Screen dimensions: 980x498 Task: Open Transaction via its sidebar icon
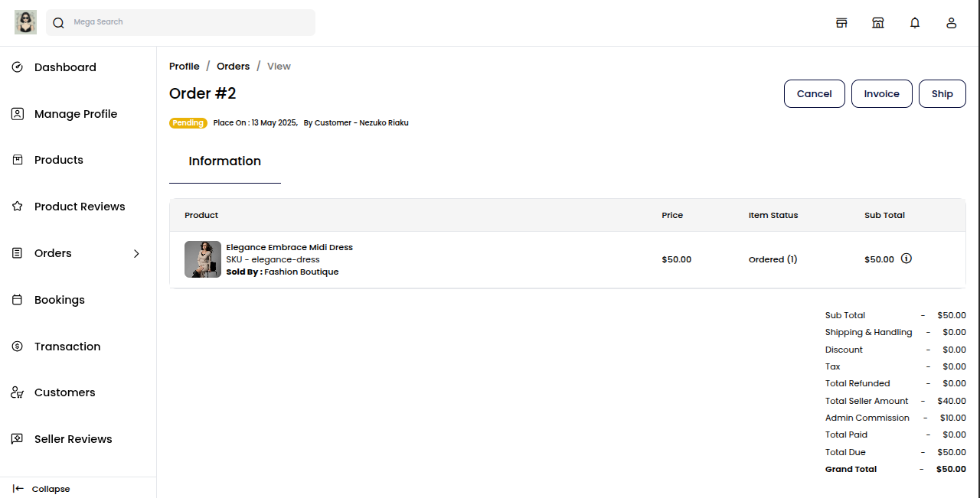pyautogui.click(x=17, y=346)
